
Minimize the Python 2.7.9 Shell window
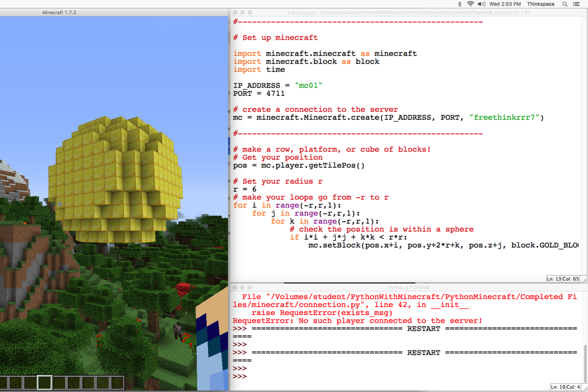(242, 287)
